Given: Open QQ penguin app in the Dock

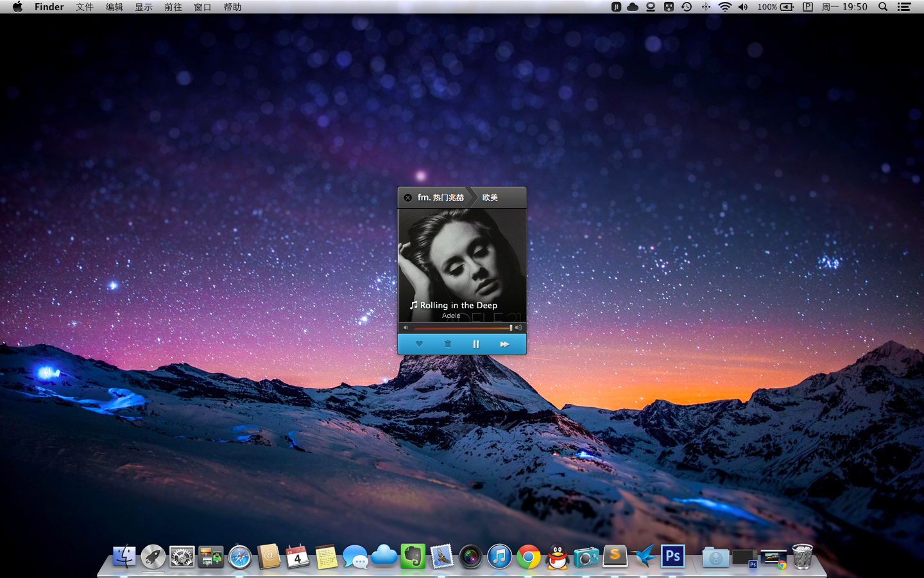Looking at the screenshot, I should point(558,557).
